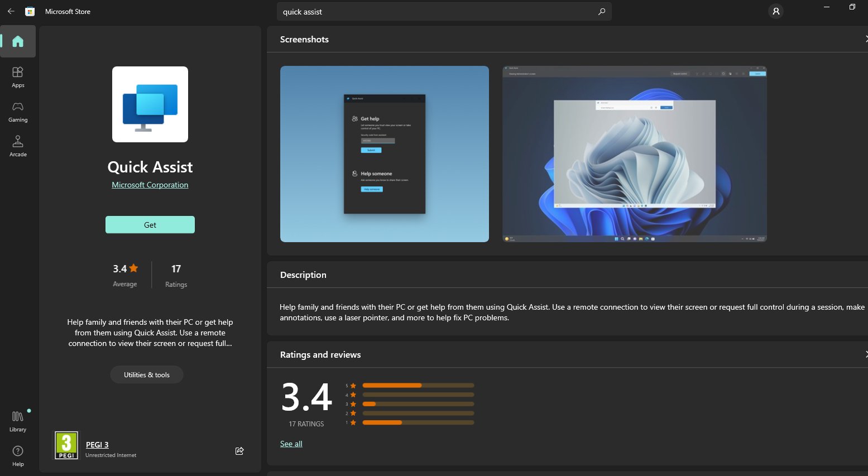Click the sidebar summary description text
The image size is (868, 476).
150,333
